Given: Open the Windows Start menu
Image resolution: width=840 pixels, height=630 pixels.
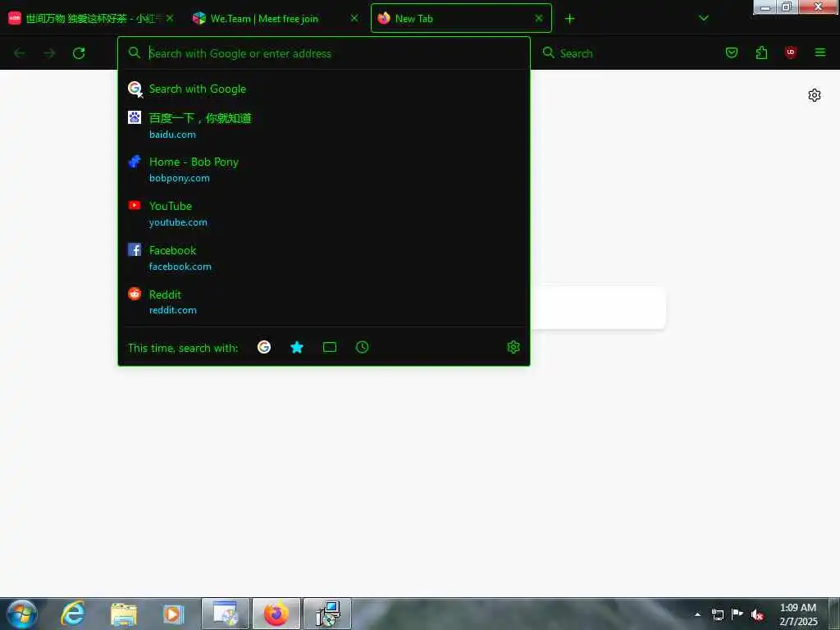Looking at the screenshot, I should (x=22, y=614).
